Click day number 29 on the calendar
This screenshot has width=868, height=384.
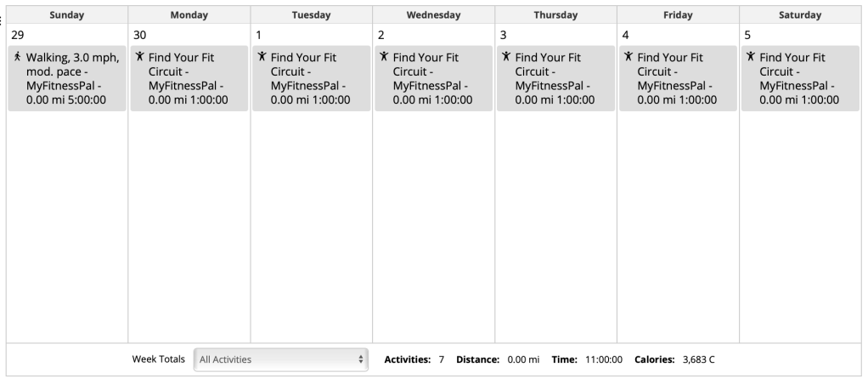tap(17, 35)
